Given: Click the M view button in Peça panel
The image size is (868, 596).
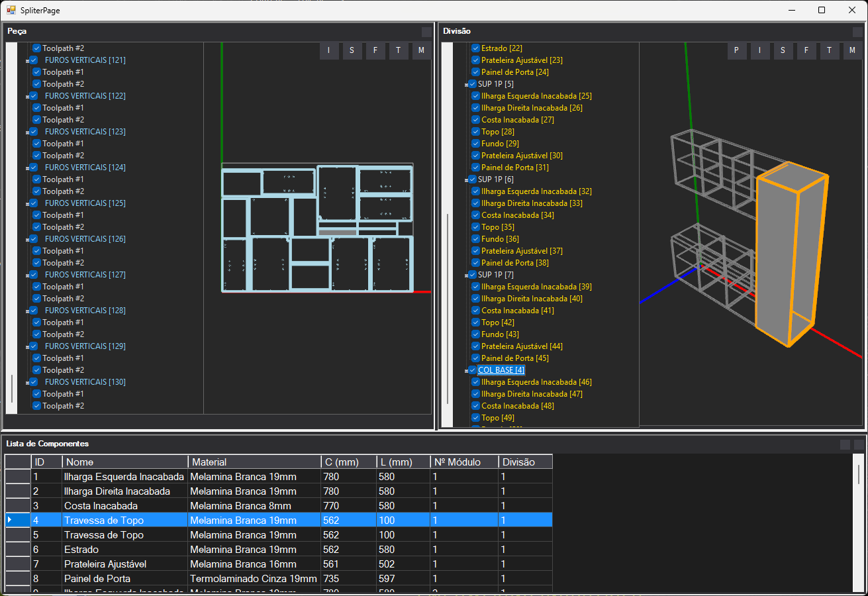Looking at the screenshot, I should point(421,51).
